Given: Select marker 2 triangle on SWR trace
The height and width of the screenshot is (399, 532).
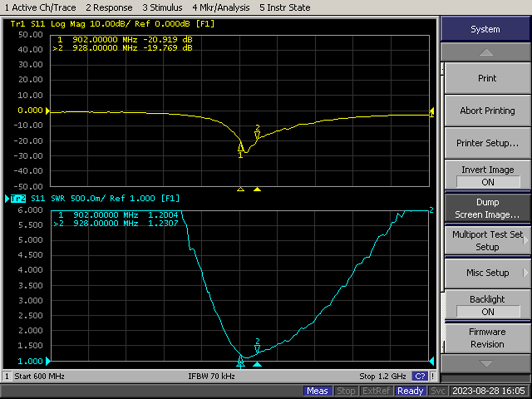Looking at the screenshot, I should point(257,349).
